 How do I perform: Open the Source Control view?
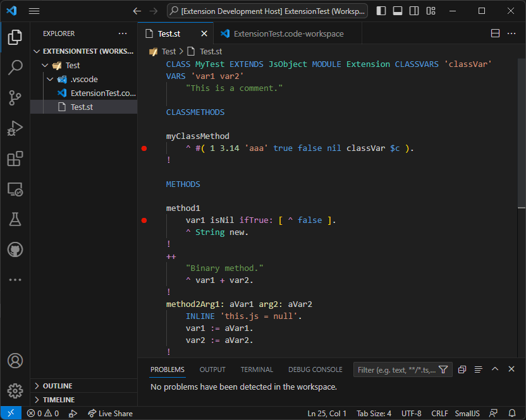coord(15,98)
